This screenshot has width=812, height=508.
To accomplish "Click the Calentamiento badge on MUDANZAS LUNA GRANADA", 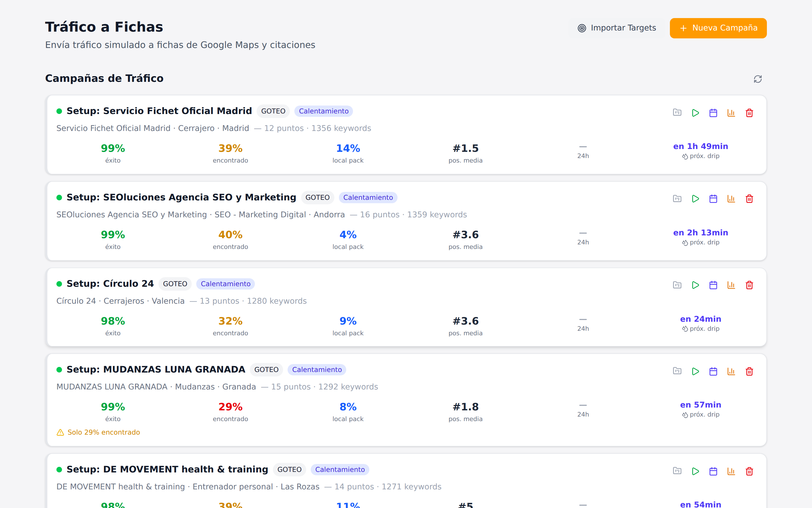I will click(317, 370).
